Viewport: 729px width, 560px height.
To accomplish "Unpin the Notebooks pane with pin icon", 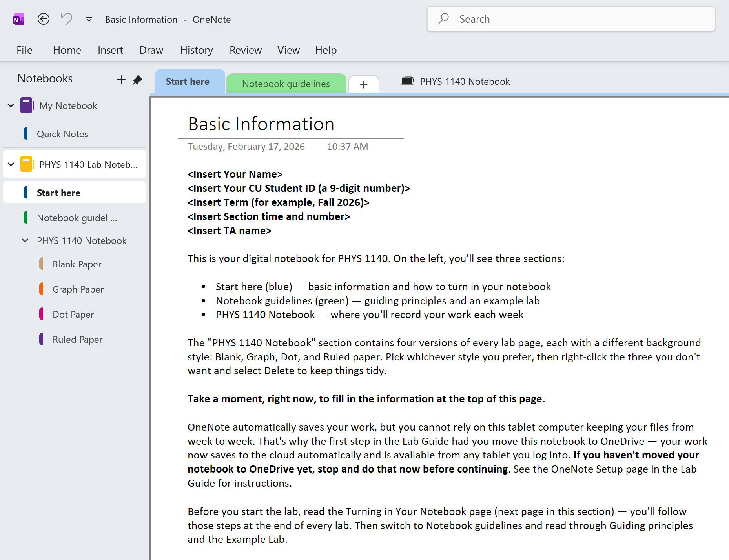I will (x=137, y=80).
